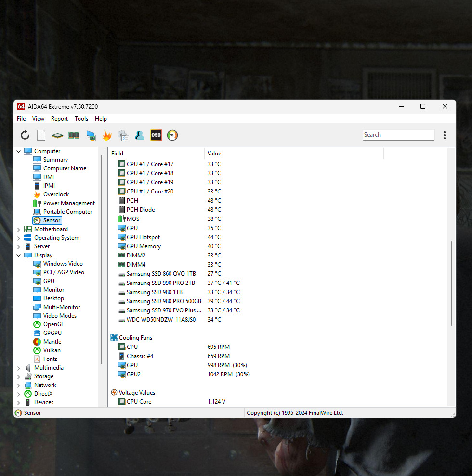Image resolution: width=472 pixels, height=476 pixels.
Task: Click the Cooling Fans fan icon
Action: 114,337
